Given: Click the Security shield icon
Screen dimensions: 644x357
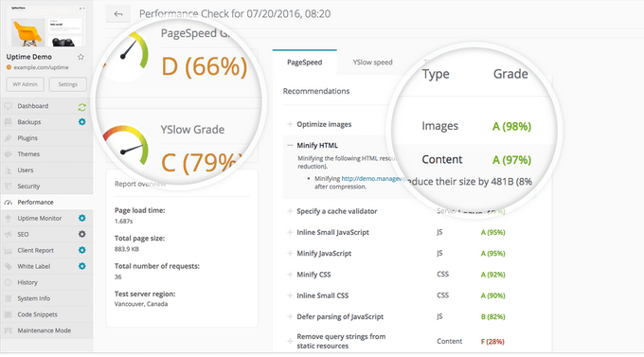Looking at the screenshot, I should coord(8,187).
